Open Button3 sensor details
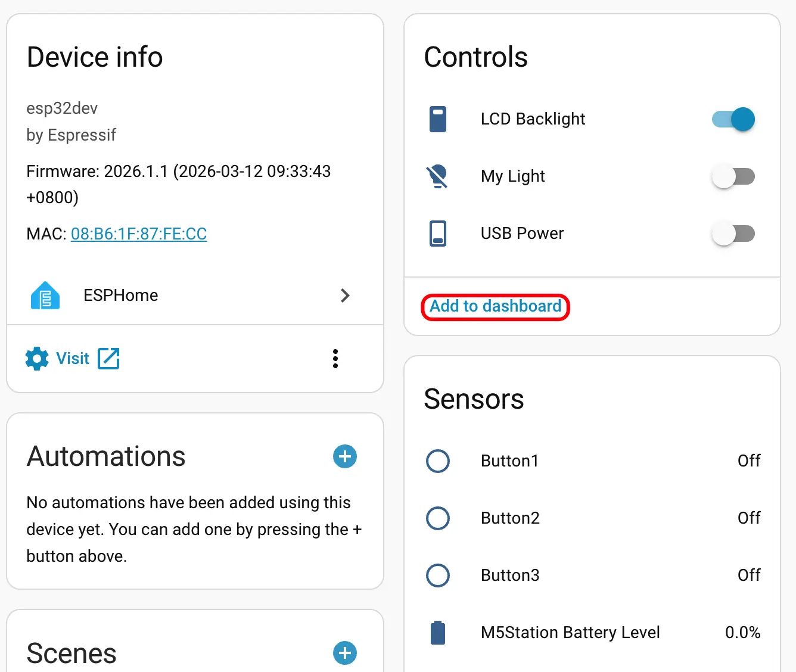This screenshot has height=672, width=796. point(510,575)
